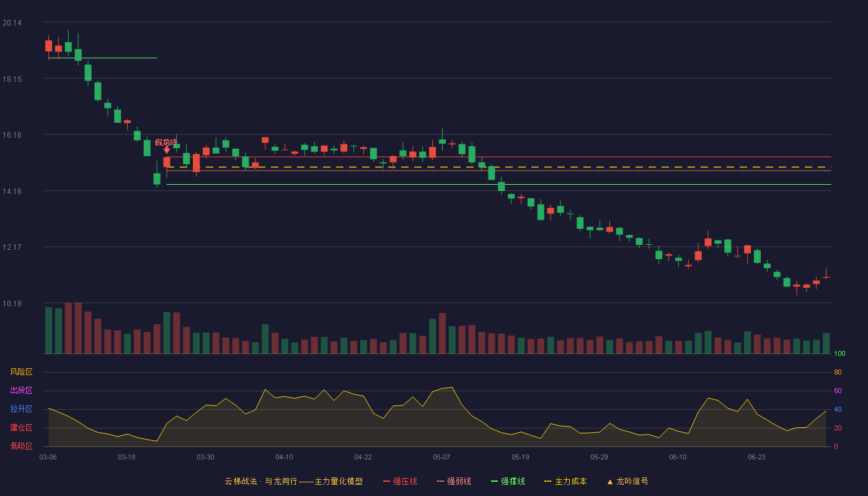Click the 05-07 date label
The image size is (868, 496).
[441, 457]
